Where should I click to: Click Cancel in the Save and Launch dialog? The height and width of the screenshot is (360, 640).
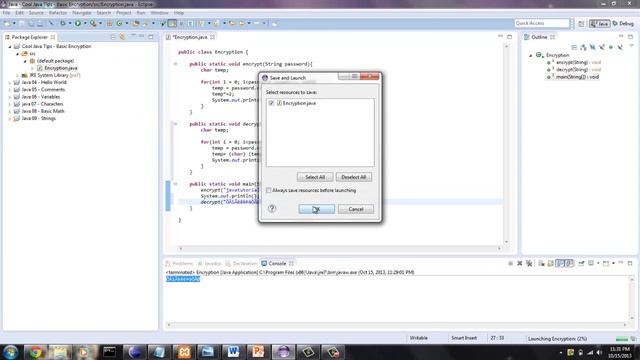[356, 209]
